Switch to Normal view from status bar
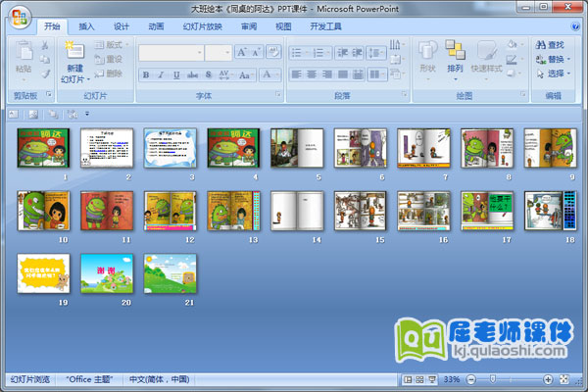This screenshot has height=392, width=588. tap(408, 378)
